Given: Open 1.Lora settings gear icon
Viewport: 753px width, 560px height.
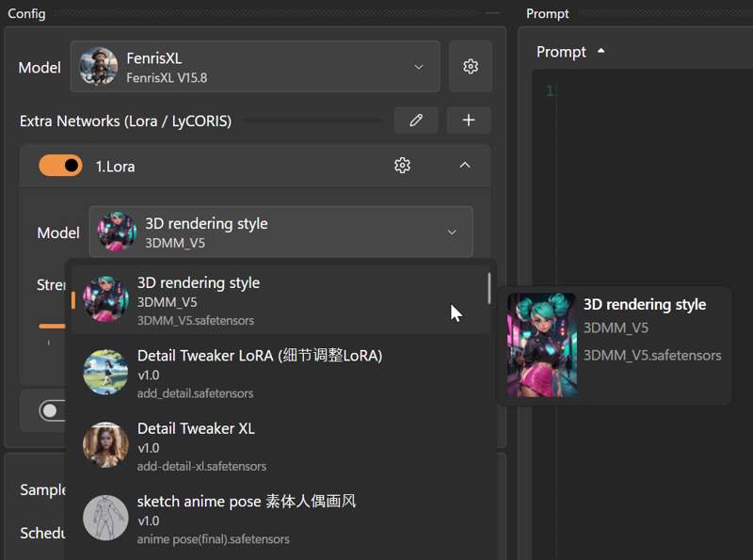Looking at the screenshot, I should [x=402, y=166].
